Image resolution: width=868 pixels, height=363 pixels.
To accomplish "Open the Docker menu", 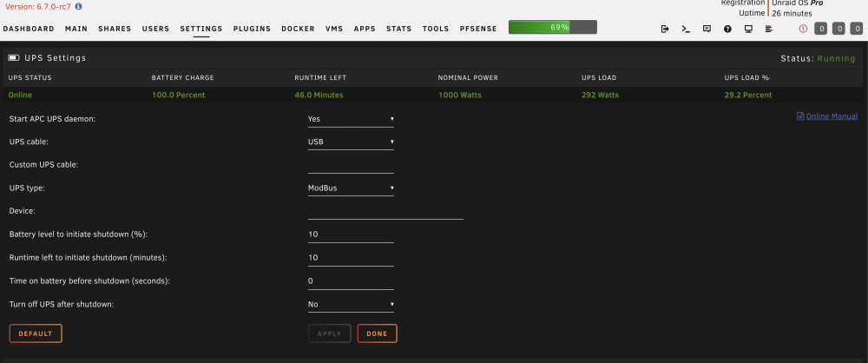I will pos(298,29).
